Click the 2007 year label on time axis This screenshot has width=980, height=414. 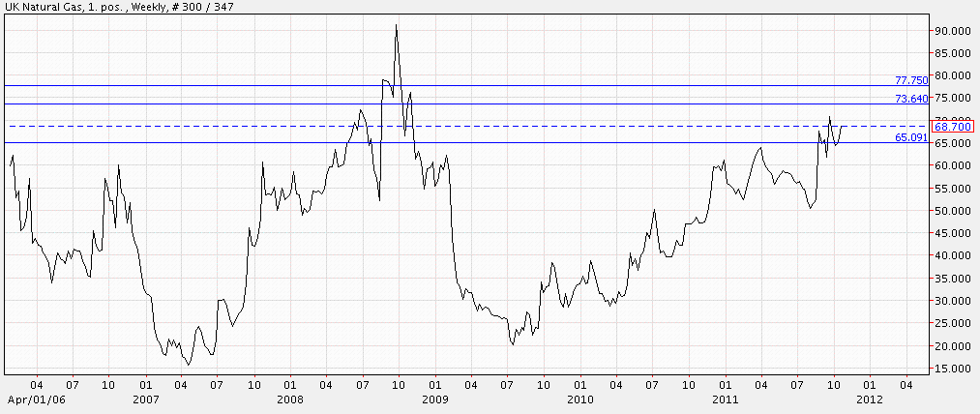[x=145, y=399]
